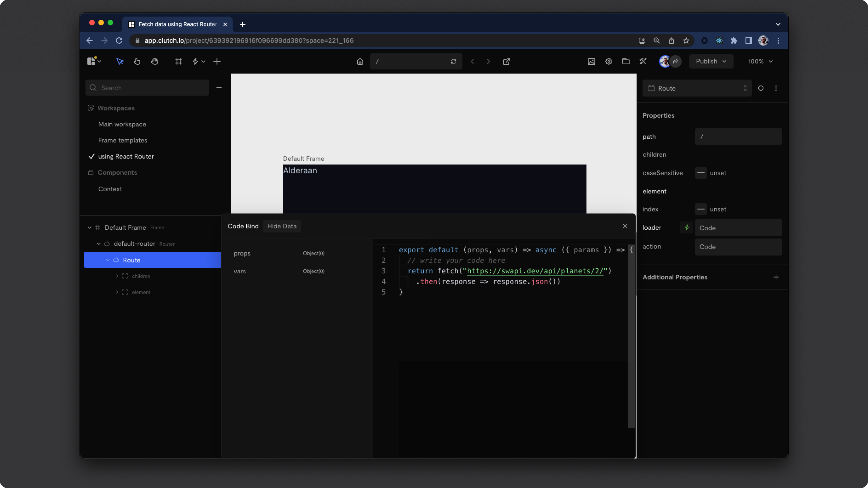
Task: Activate the hand pan tool
Action: (154, 61)
